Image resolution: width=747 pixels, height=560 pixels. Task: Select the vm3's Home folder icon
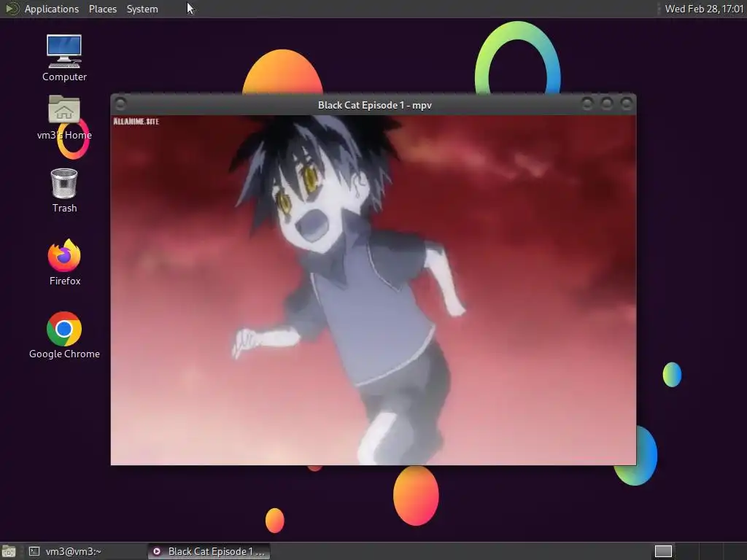pos(64,117)
